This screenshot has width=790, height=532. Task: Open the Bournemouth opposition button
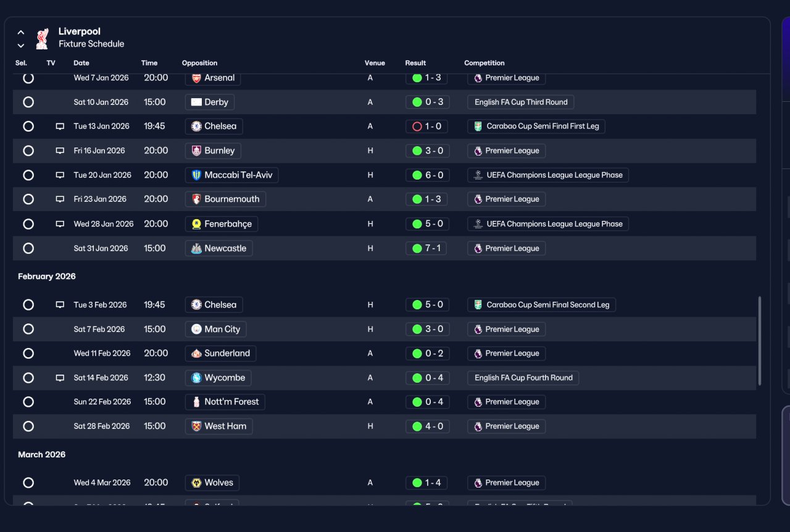point(226,199)
